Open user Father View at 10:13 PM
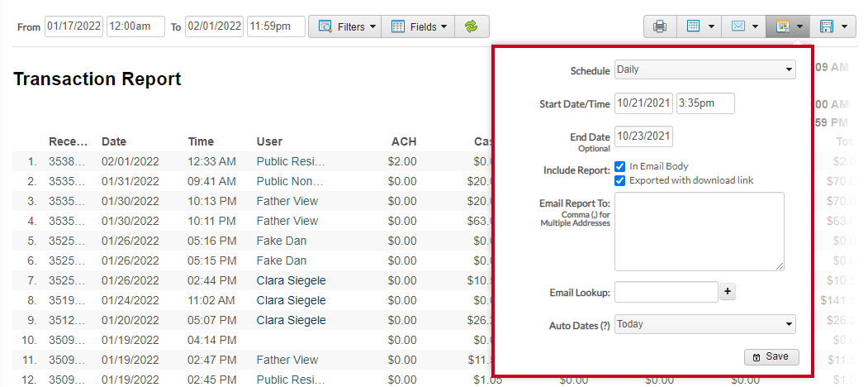This screenshot has height=387, width=868. [x=287, y=201]
